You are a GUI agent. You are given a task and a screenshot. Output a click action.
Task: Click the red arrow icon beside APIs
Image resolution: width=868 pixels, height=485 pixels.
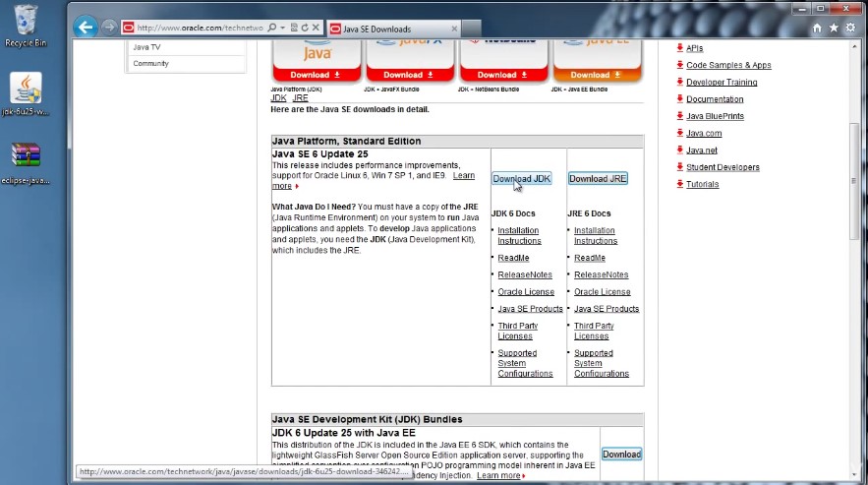coord(680,47)
